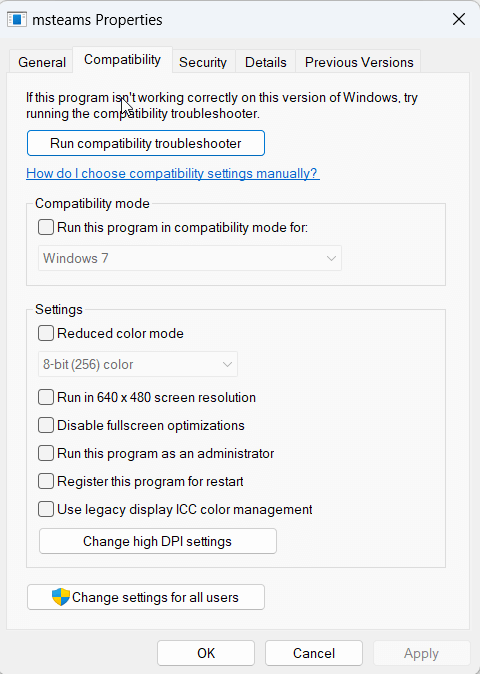Check Reduced color mode
The height and width of the screenshot is (674, 480).
(46, 333)
